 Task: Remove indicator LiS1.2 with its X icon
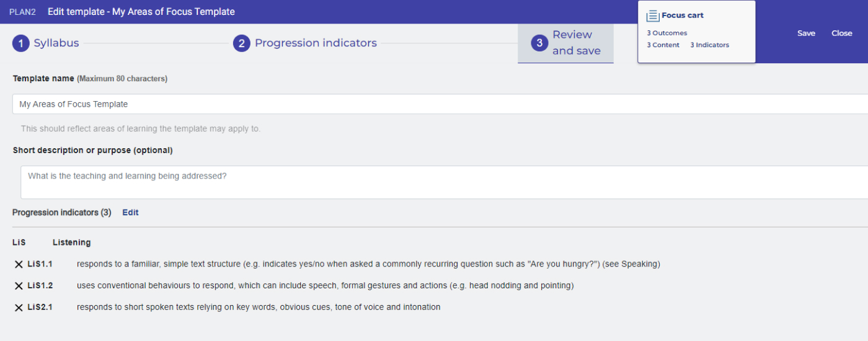click(x=19, y=286)
